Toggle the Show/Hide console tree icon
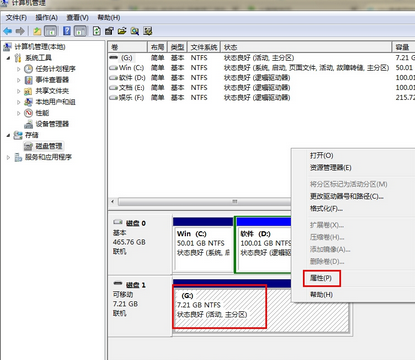The height and width of the screenshot is (360, 415). coord(50,31)
